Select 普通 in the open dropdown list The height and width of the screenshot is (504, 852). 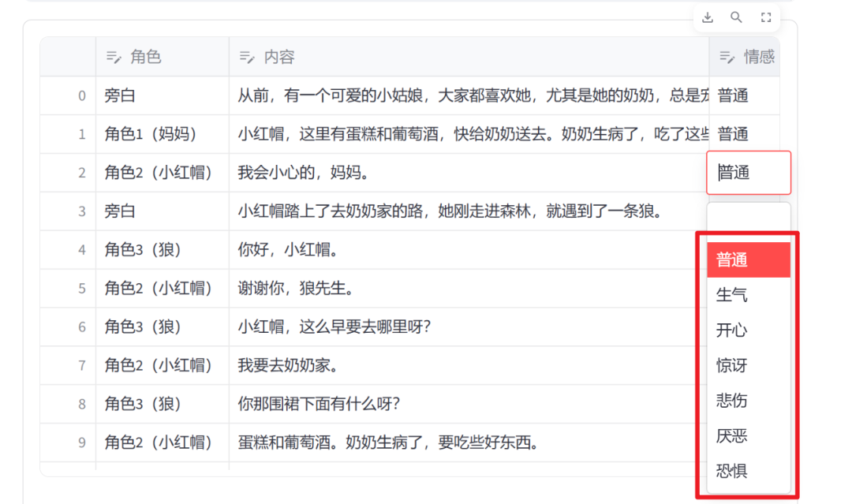748,260
